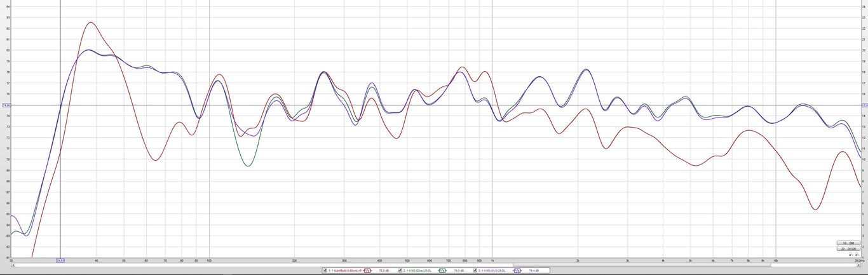The height and width of the screenshot is (275, 868).
Task: Click the 10k label on the frequency axis
Action: coord(775,260)
